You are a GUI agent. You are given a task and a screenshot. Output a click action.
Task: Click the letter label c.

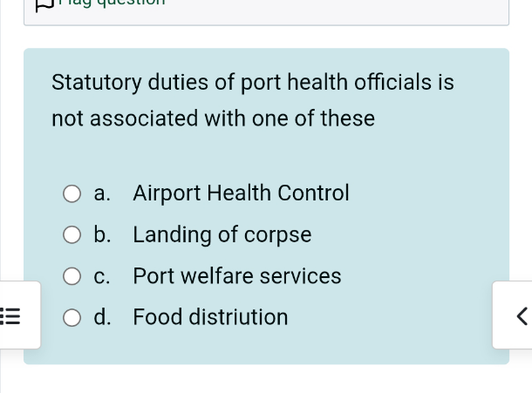click(x=102, y=276)
